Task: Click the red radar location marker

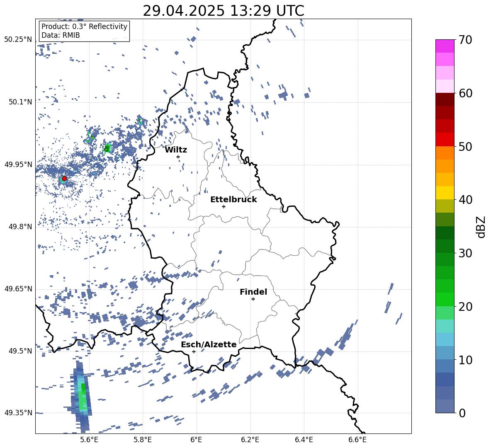Action: click(x=64, y=179)
